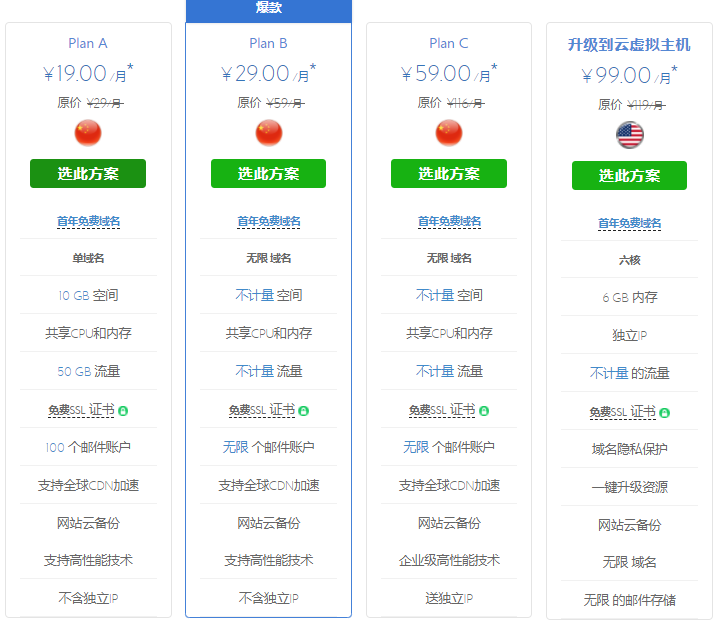Click the US flag icon in the cloud hosting plan
The height and width of the screenshot is (623, 718).
[x=630, y=135]
